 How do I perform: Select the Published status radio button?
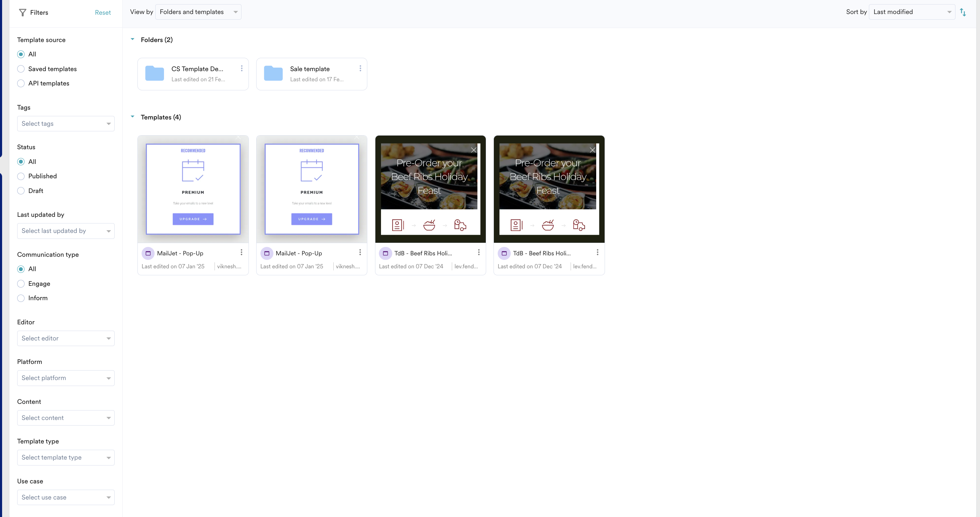[21, 176]
